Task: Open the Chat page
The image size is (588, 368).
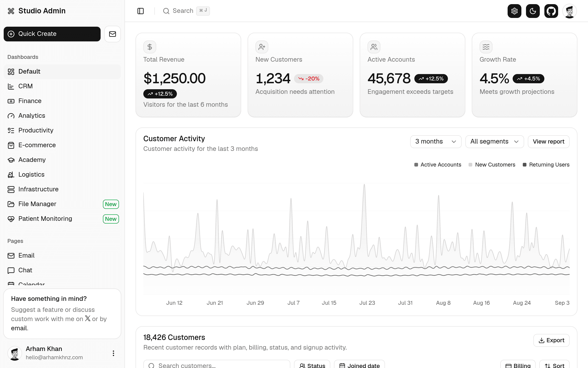Action: tap(62, 270)
